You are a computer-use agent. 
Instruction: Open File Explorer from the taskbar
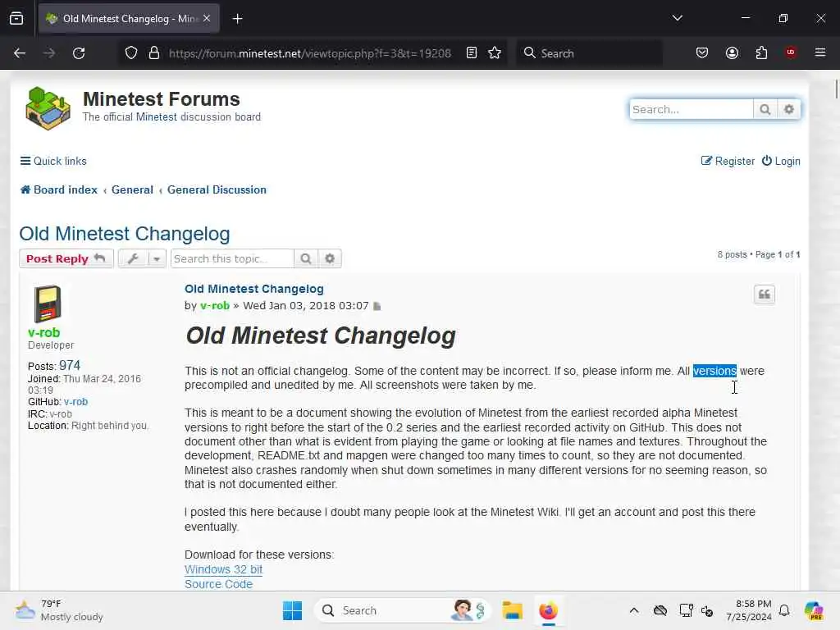click(512, 610)
